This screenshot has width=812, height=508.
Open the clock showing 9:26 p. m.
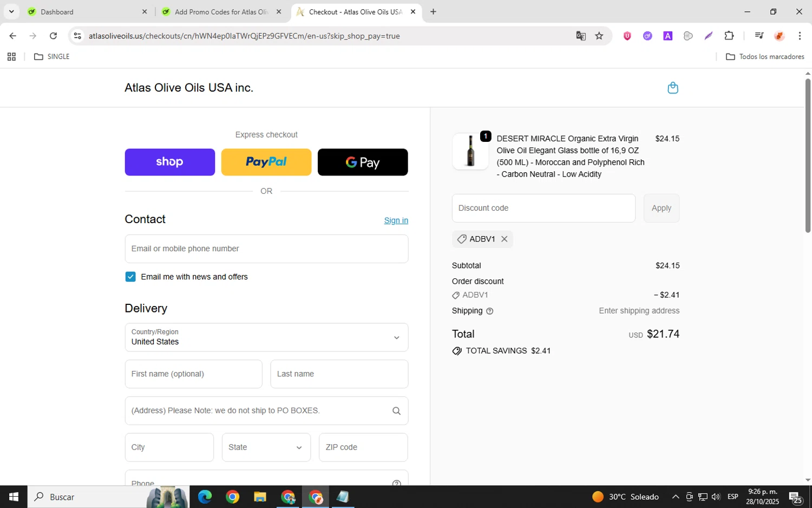pyautogui.click(x=762, y=497)
